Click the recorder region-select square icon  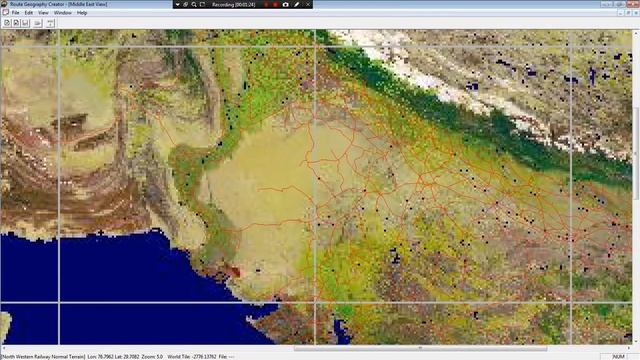click(x=202, y=4)
